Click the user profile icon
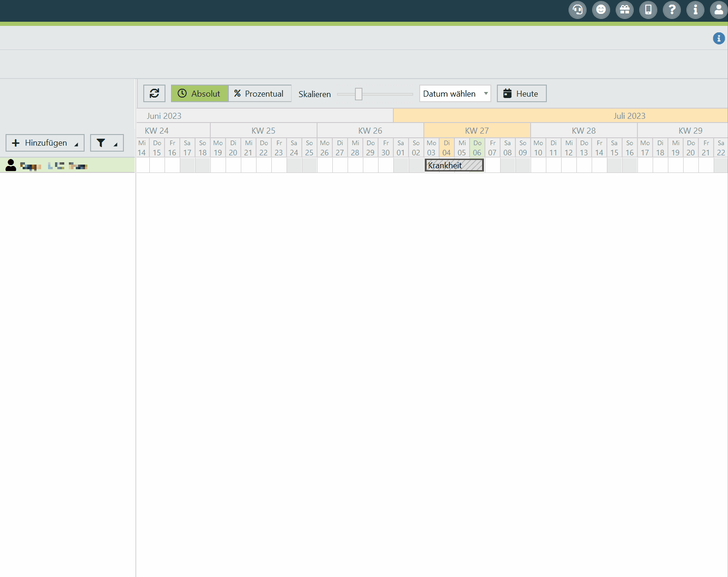The width and height of the screenshot is (728, 577). [719, 10]
